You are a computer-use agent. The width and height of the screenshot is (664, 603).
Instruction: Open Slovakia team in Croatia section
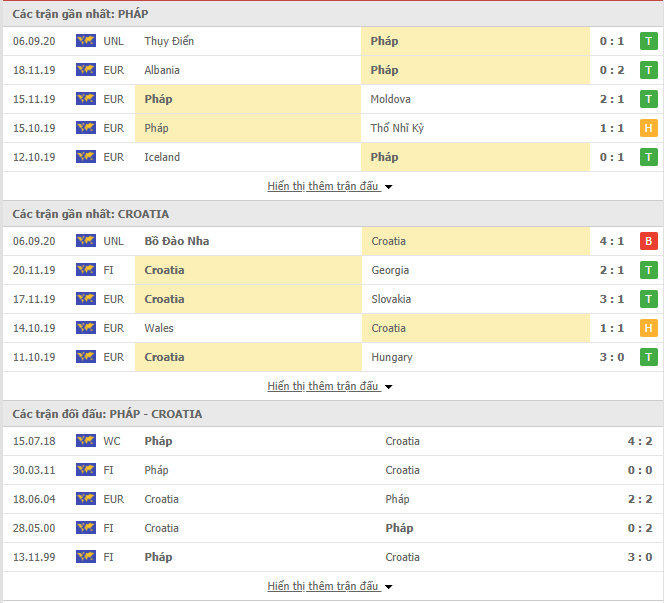pos(391,299)
